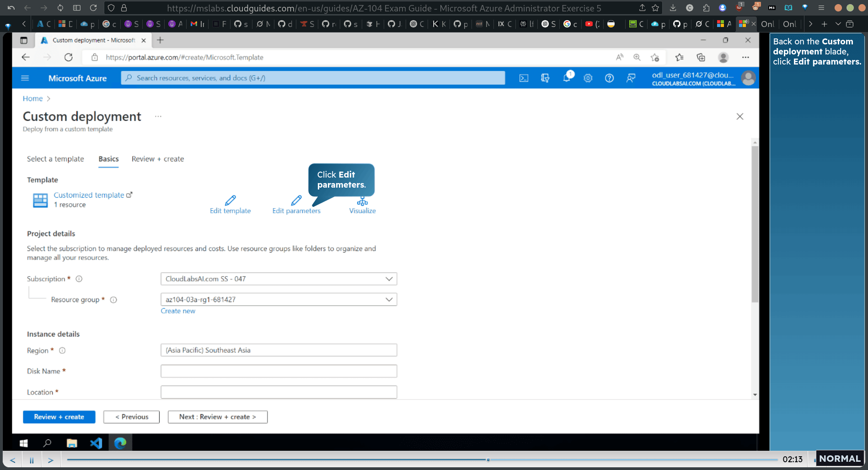Switch to Select a template tab
This screenshot has height=470, width=868.
[55, 159]
